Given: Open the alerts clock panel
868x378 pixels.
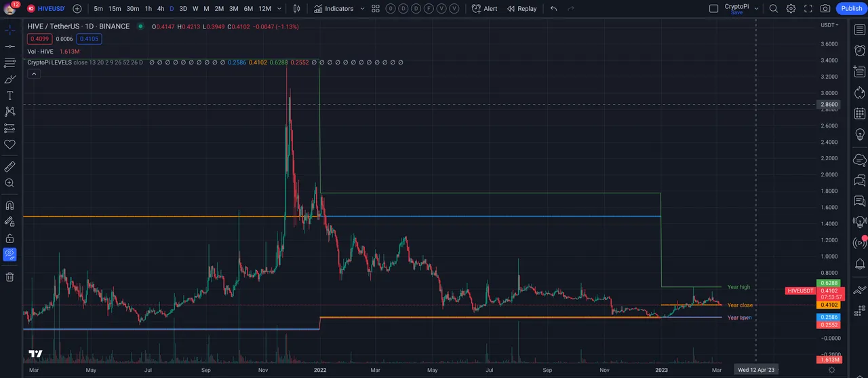Looking at the screenshot, I should click(859, 50).
